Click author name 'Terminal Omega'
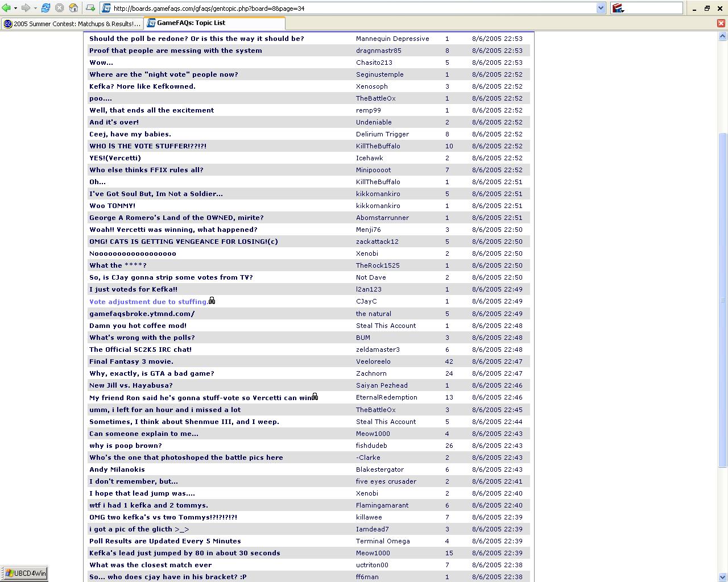The width and height of the screenshot is (728, 582). coord(383,541)
